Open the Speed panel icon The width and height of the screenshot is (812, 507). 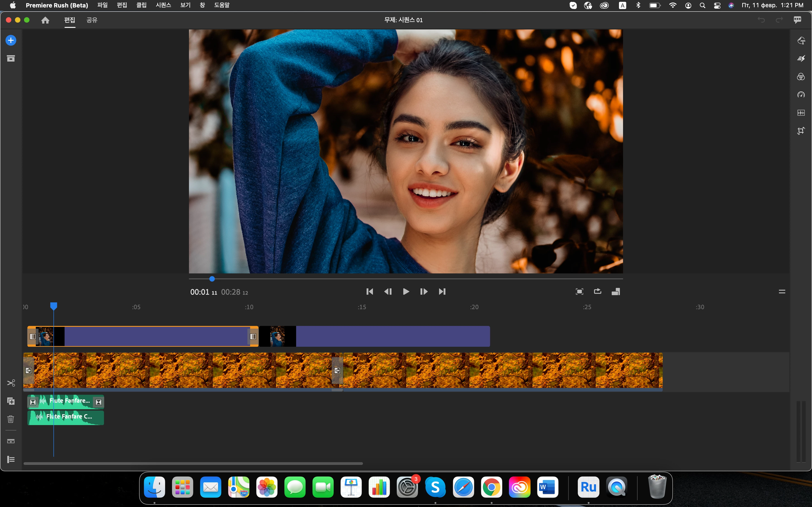801,95
